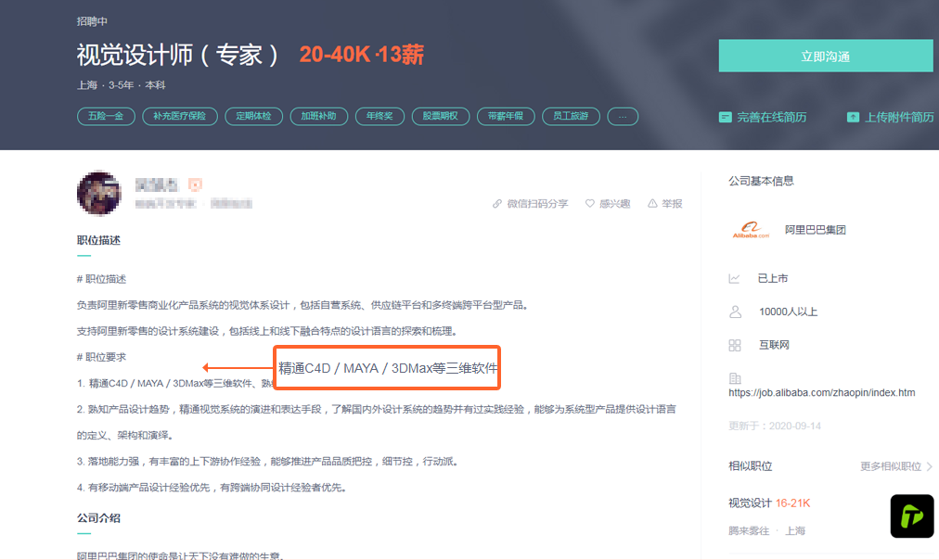Click the # 职位要求 subheading text

tap(102, 357)
